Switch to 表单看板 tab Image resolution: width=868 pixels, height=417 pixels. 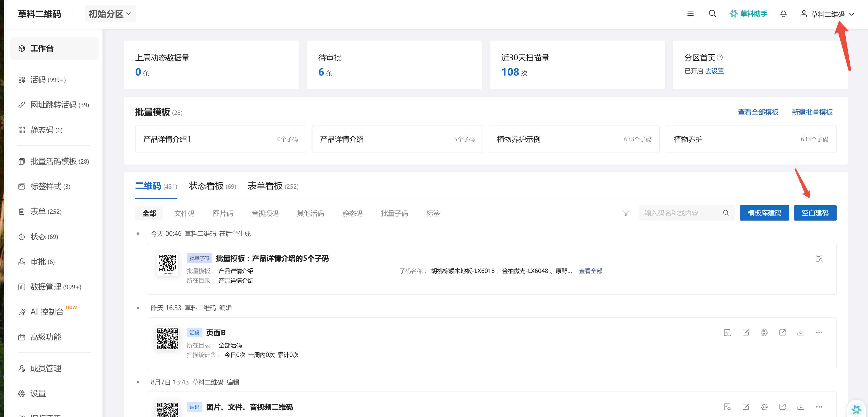coord(273,186)
